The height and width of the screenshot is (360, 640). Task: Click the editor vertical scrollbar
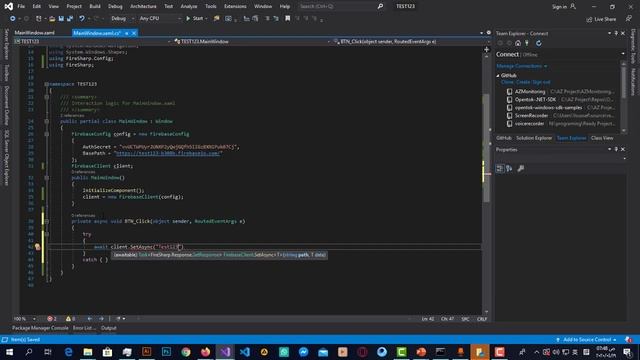pyautogui.click(x=486, y=147)
